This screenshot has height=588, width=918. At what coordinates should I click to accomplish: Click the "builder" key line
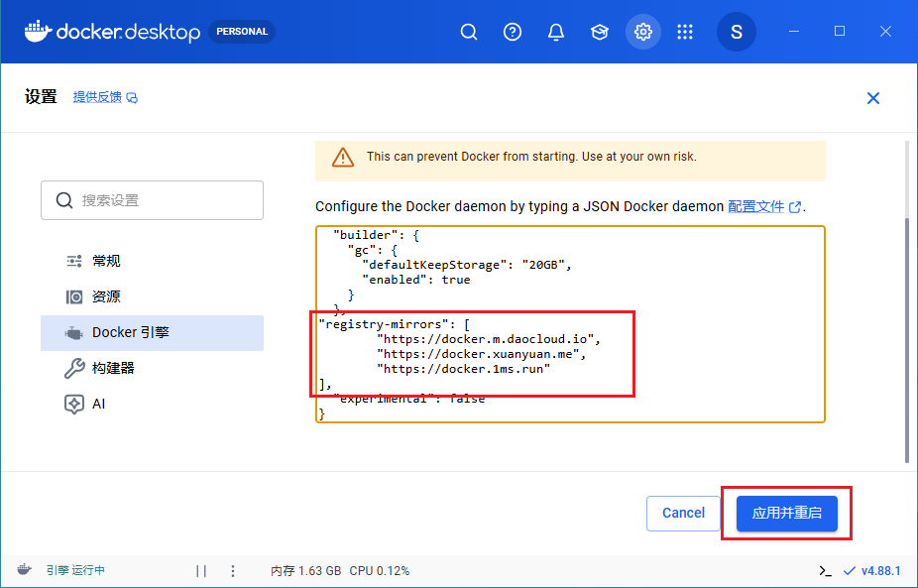coord(377,235)
